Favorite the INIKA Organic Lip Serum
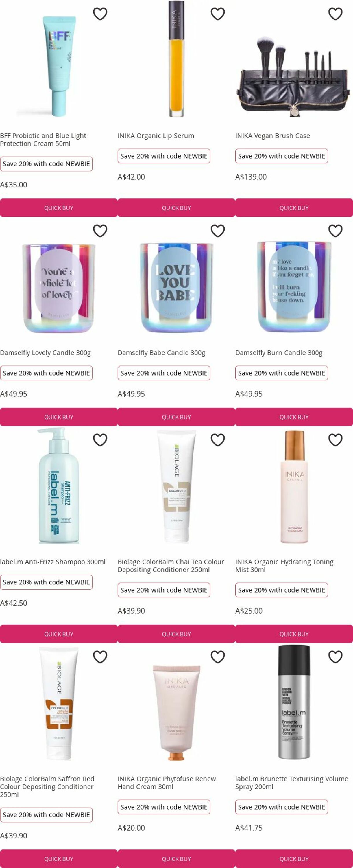 pos(218,14)
